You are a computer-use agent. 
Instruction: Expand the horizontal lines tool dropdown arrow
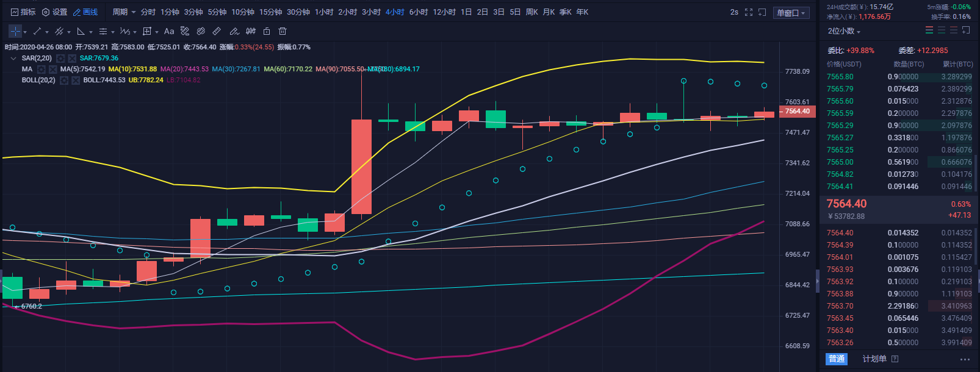click(113, 32)
